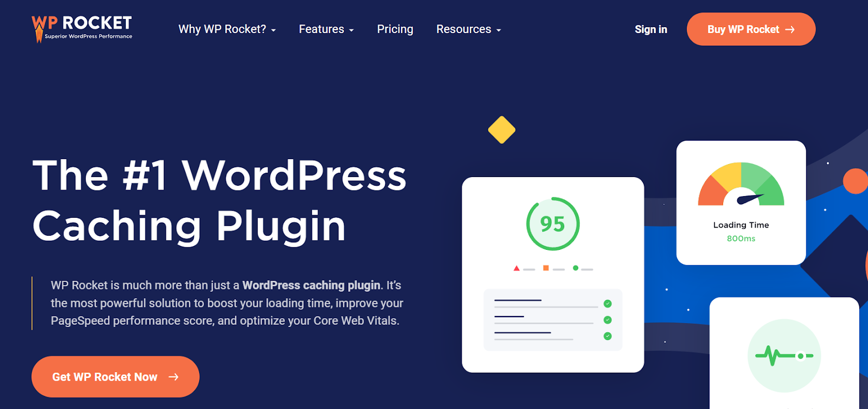The width and height of the screenshot is (868, 409).
Task: Click the Get WP Rocket Now button
Action: [116, 376]
